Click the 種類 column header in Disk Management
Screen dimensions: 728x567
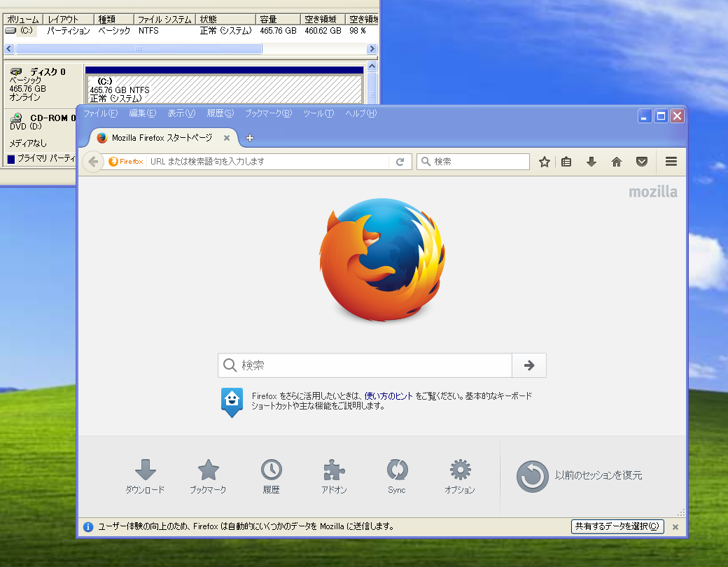click(x=114, y=19)
